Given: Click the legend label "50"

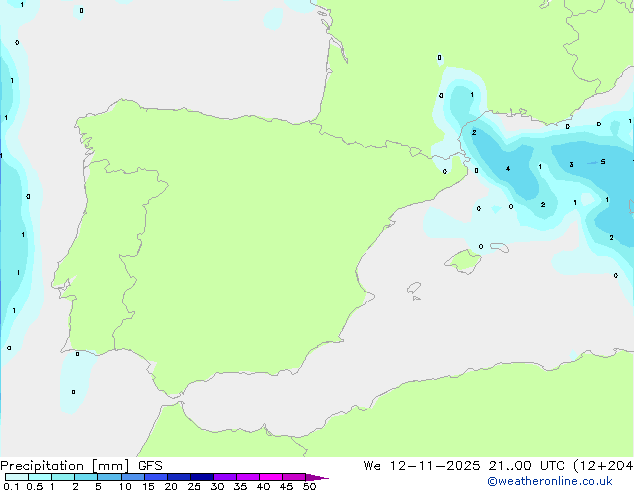Looking at the screenshot, I should coord(309,486).
